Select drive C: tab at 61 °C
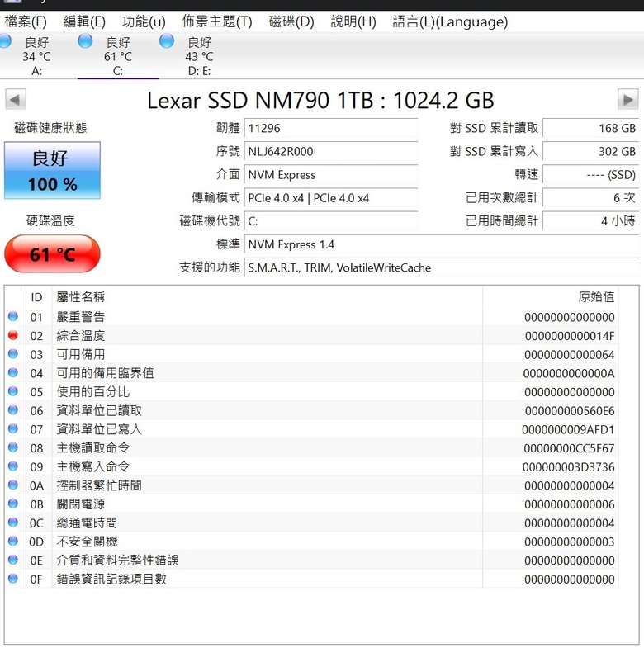This screenshot has width=644, height=648. [x=118, y=56]
